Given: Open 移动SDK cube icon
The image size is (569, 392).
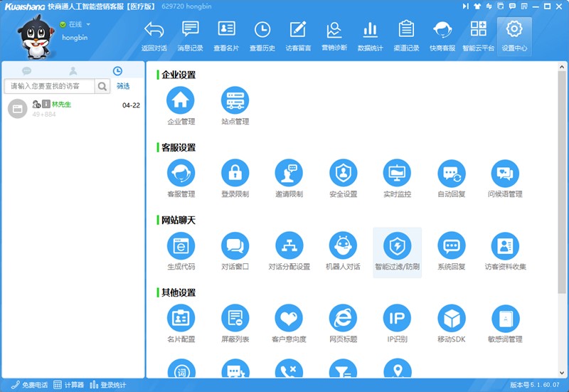Looking at the screenshot, I should click(x=451, y=319).
